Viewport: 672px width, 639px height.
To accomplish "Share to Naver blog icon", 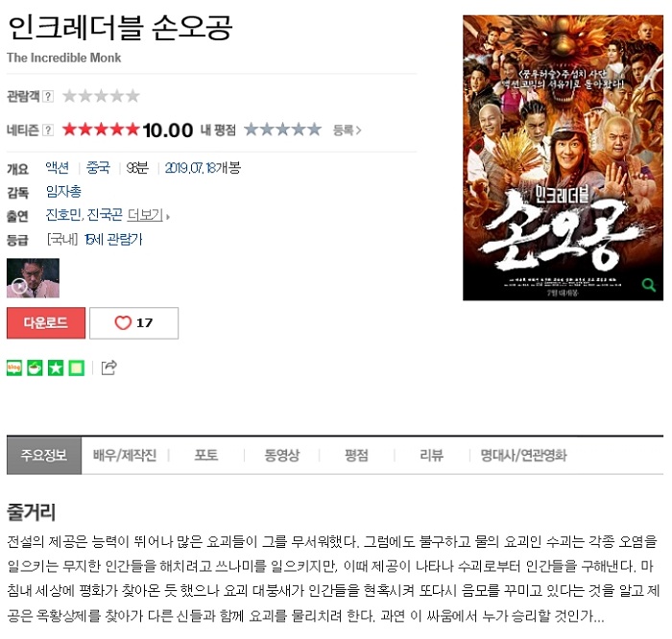I will (x=14, y=367).
